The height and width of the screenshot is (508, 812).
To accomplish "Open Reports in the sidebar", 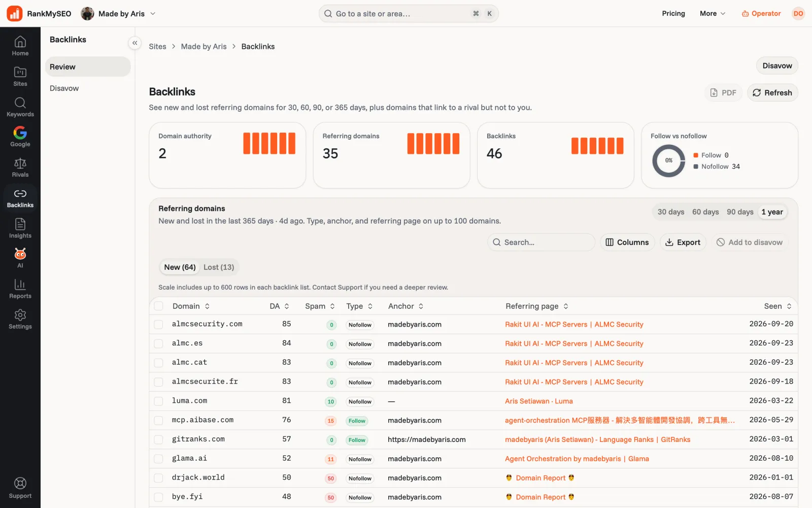I will coord(20,289).
